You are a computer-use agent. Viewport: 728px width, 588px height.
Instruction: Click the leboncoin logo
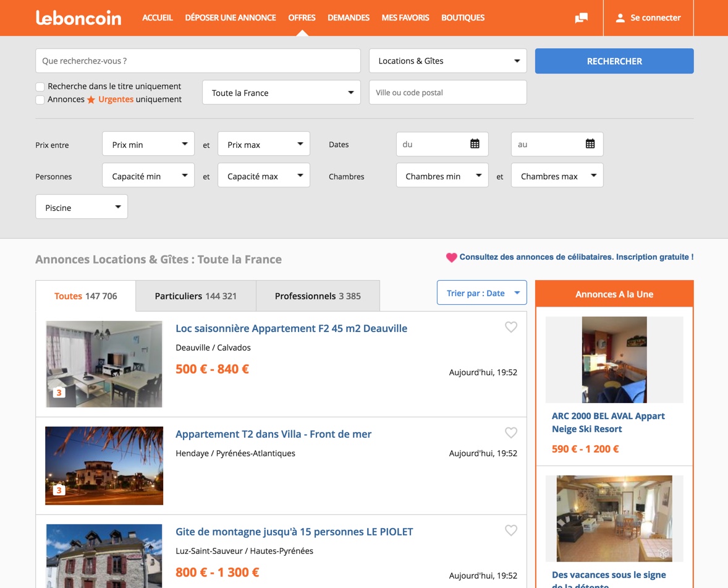coord(78,18)
